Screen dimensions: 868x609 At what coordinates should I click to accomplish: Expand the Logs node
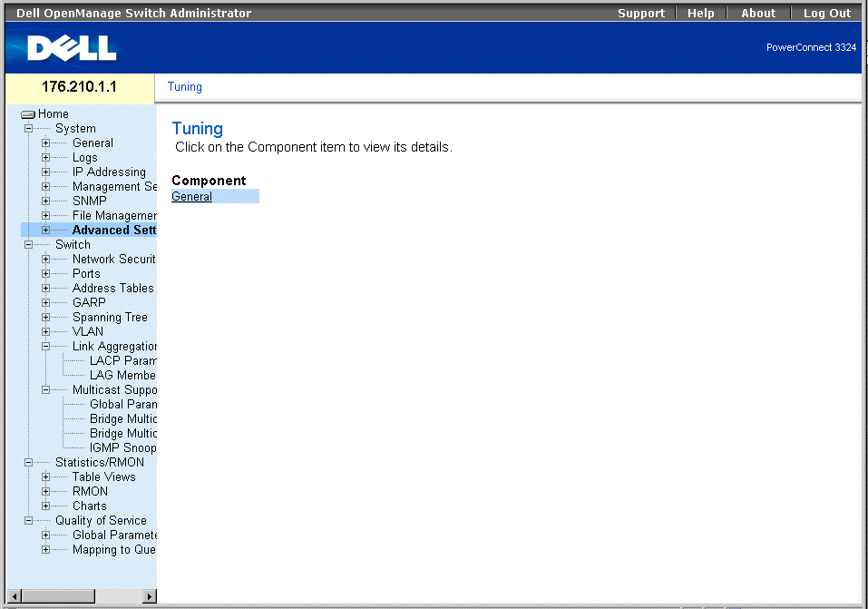(46, 157)
